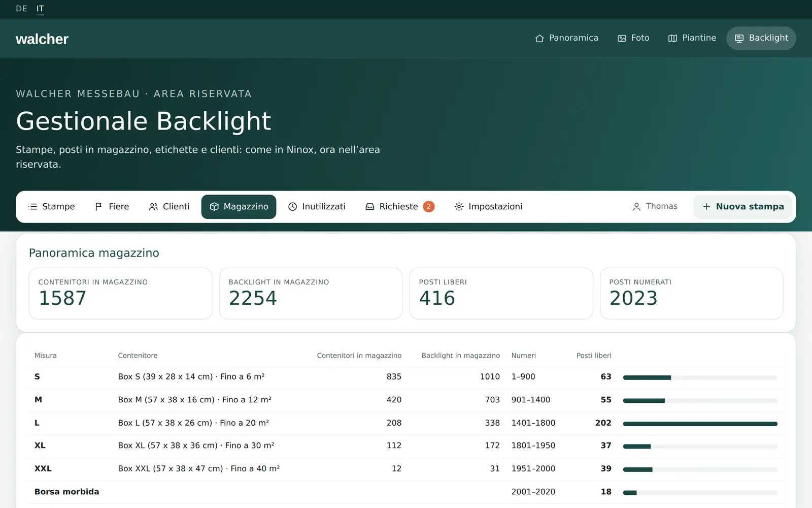Click the Backlight nav icon
The height and width of the screenshot is (508, 812).
(x=739, y=38)
